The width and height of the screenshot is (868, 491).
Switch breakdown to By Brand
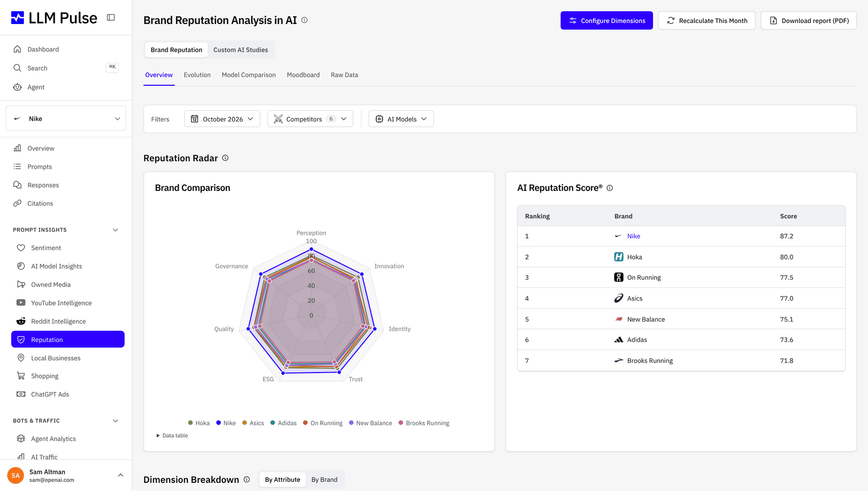coord(324,479)
